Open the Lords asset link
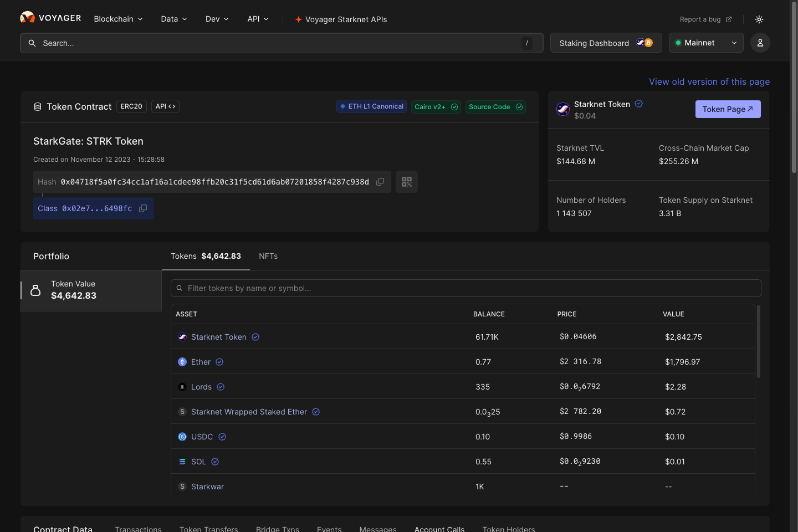Viewport: 798px width, 532px height. tap(201, 387)
